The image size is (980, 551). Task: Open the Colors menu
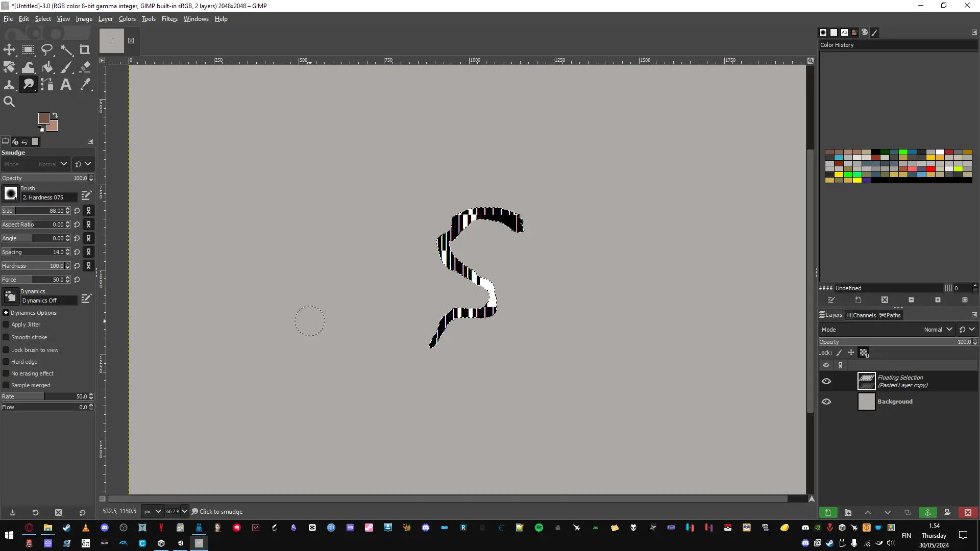(x=127, y=19)
